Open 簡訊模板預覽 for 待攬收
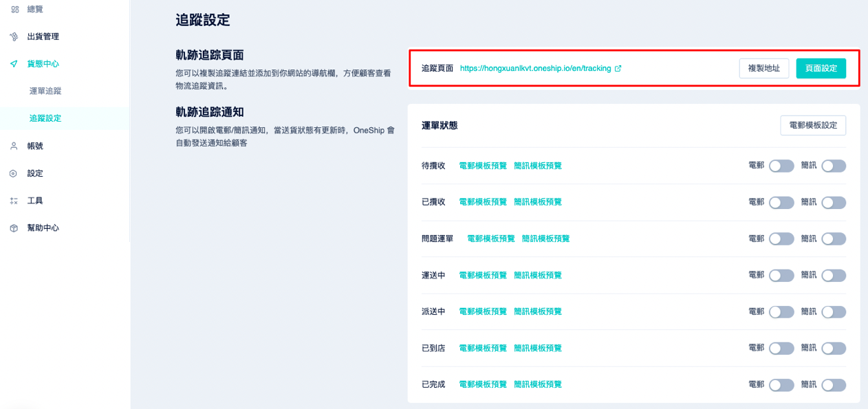Image resolution: width=868 pixels, height=409 pixels. click(538, 166)
